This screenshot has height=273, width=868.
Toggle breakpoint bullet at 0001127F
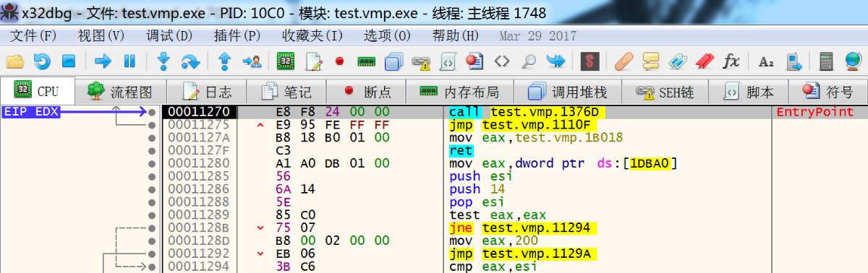tap(151, 151)
